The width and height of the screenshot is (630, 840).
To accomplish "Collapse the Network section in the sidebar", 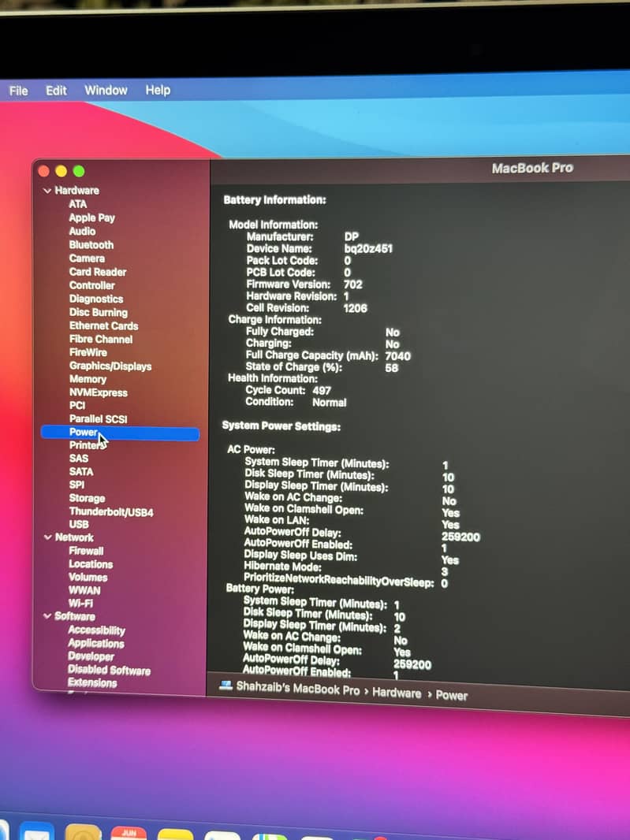I will pos(48,537).
